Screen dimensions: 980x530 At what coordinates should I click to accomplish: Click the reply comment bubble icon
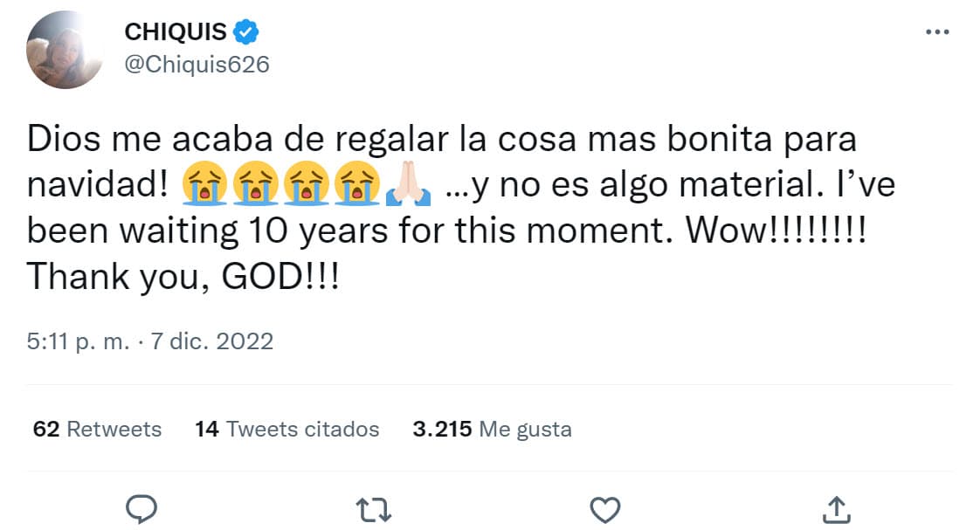141,507
